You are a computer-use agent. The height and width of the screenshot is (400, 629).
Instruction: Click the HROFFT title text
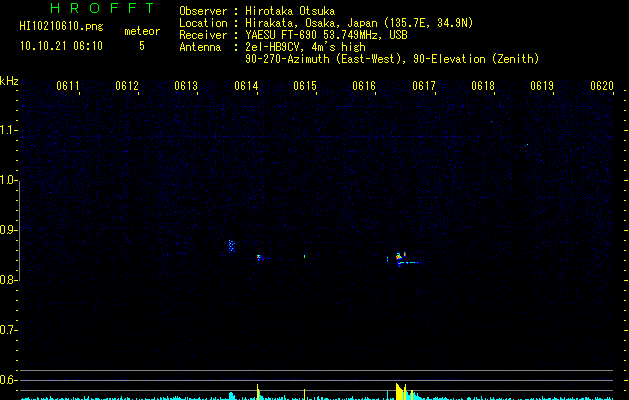(102, 8)
